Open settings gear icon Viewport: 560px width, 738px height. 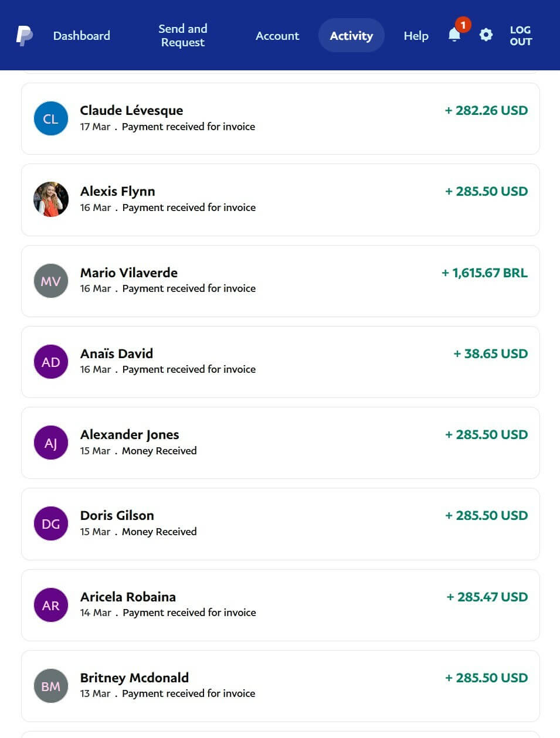point(486,35)
